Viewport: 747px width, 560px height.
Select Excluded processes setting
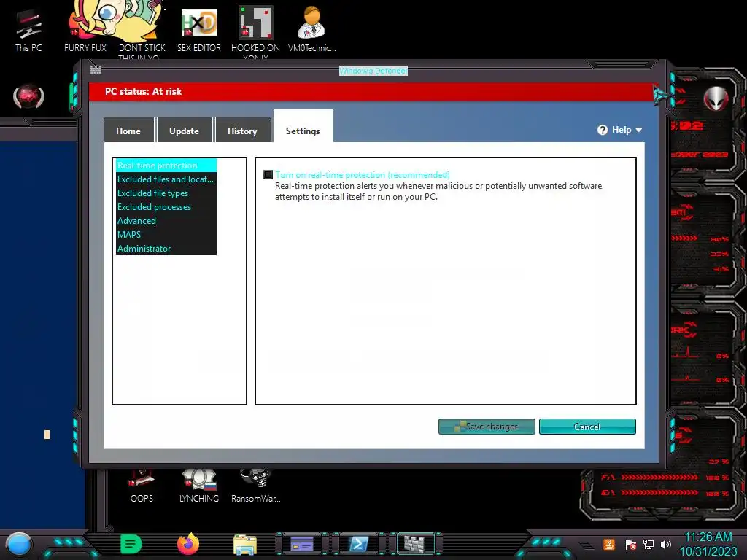click(x=166, y=206)
